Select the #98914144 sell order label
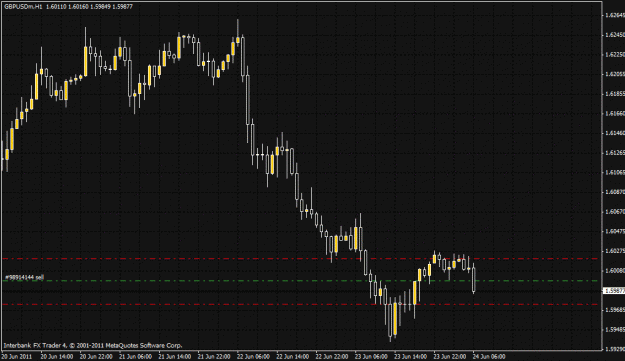625x361 pixels. tap(24, 277)
